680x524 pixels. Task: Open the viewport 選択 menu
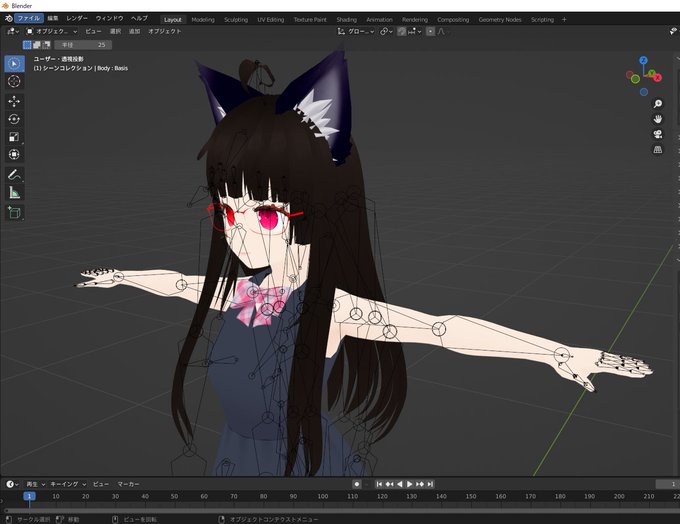pyautogui.click(x=115, y=31)
